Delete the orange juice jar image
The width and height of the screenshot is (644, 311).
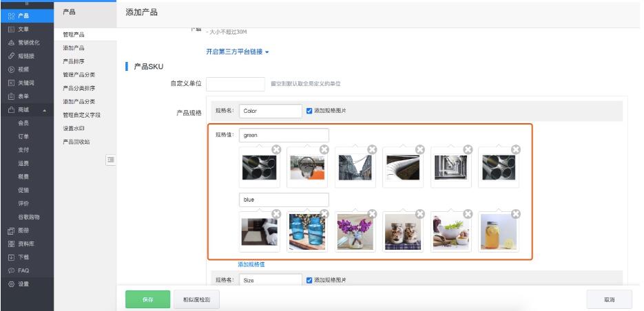(x=515, y=214)
